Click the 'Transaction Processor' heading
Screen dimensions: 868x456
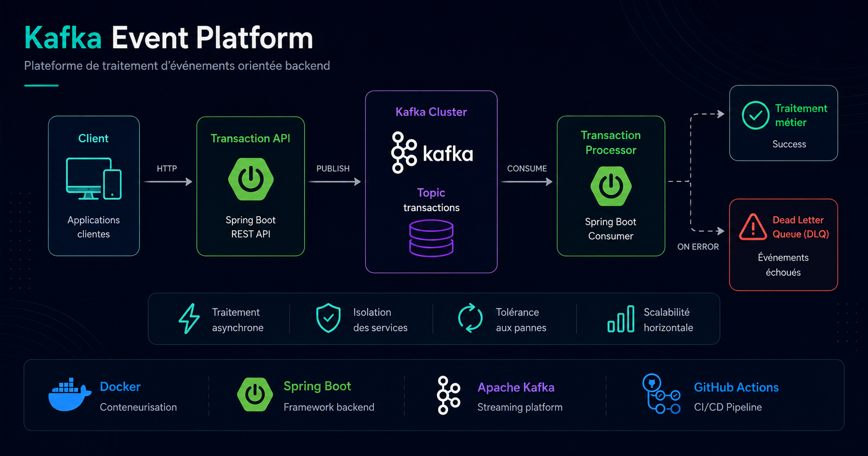(x=611, y=142)
